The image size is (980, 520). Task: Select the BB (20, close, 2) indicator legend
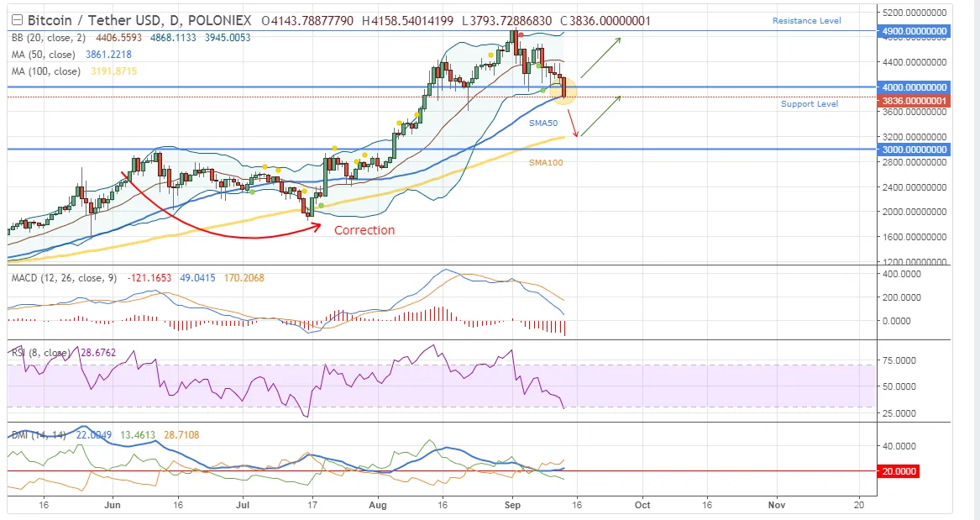point(48,38)
